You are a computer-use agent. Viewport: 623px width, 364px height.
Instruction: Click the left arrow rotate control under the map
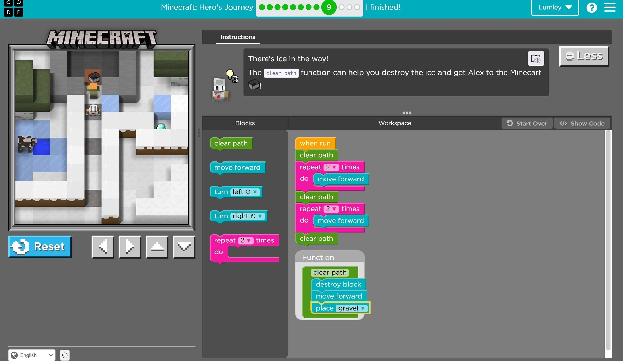pyautogui.click(x=103, y=247)
